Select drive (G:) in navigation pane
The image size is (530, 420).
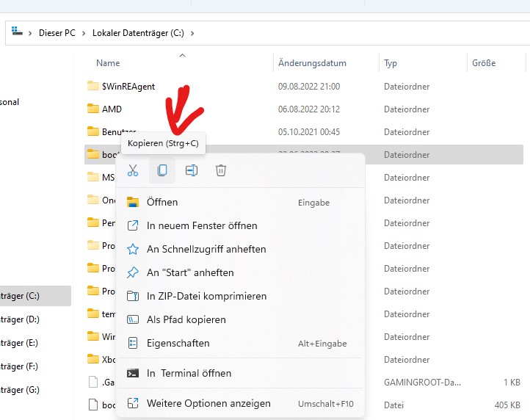click(x=35, y=390)
